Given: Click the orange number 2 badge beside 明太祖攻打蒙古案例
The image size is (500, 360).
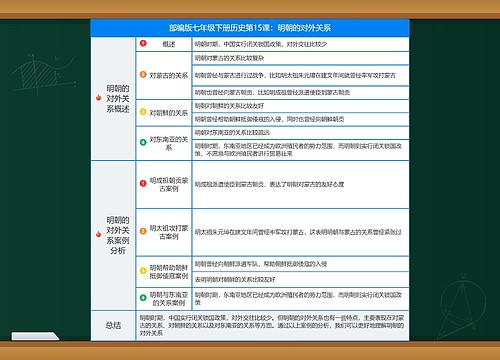Looking at the screenshot, I should [x=143, y=231].
